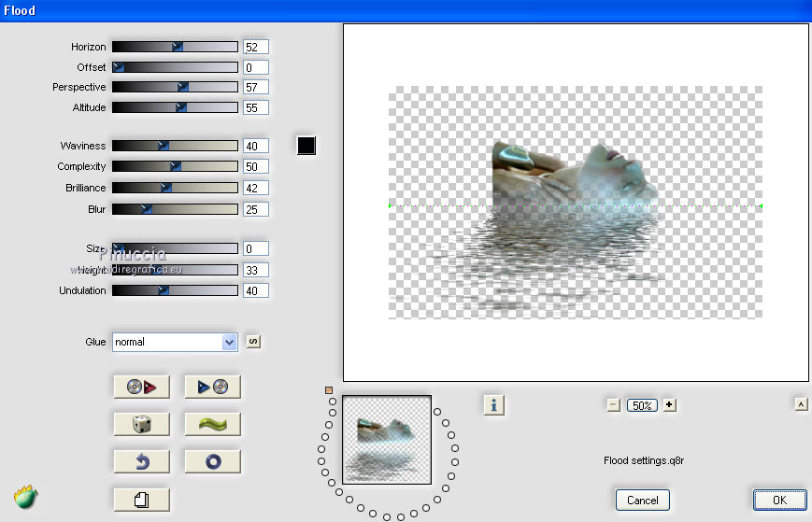Click the Size value field
The width and height of the screenshot is (812, 522).
256,248
